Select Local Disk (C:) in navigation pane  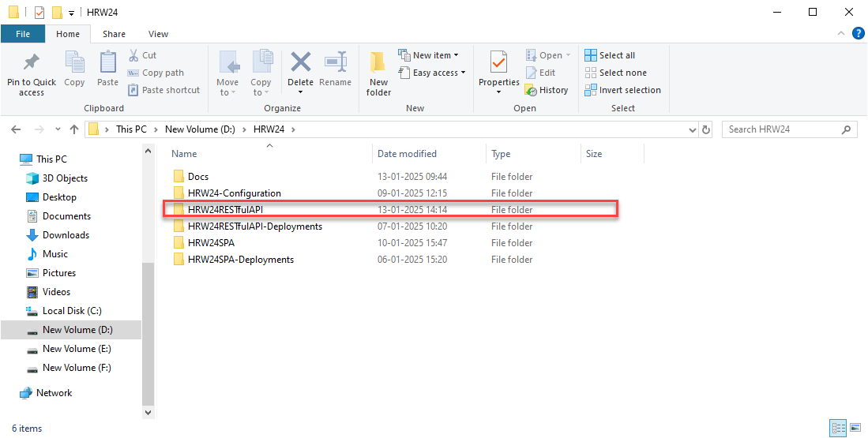point(71,311)
